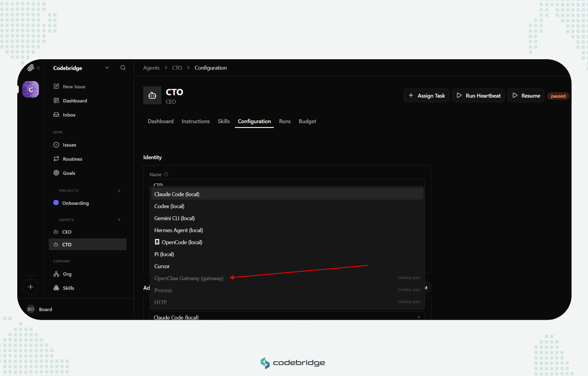Click the Assign Task button

(x=427, y=95)
